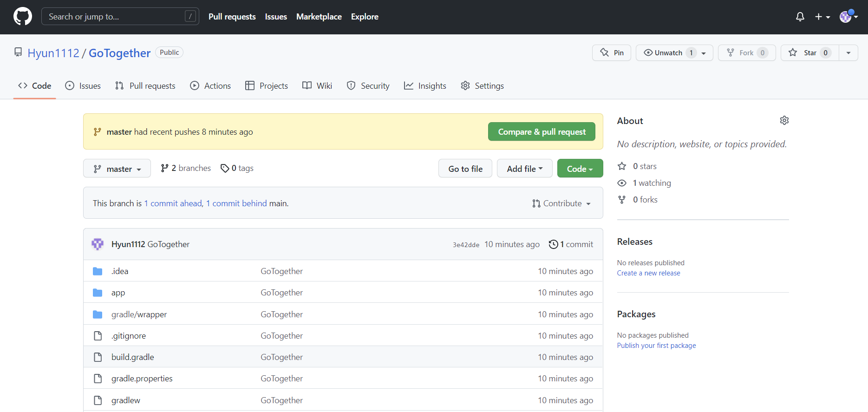Open the GoTogether latest commit message
The height and width of the screenshot is (412, 868).
point(169,244)
